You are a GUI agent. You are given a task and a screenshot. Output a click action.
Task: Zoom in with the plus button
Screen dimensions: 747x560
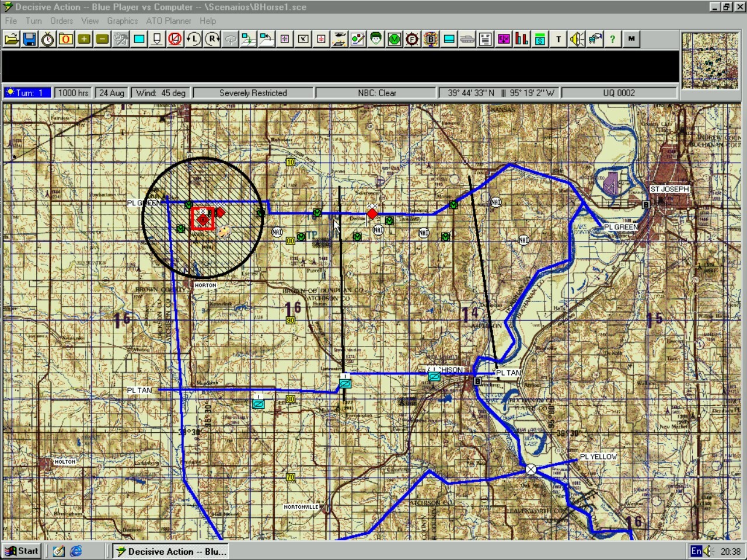(x=84, y=39)
